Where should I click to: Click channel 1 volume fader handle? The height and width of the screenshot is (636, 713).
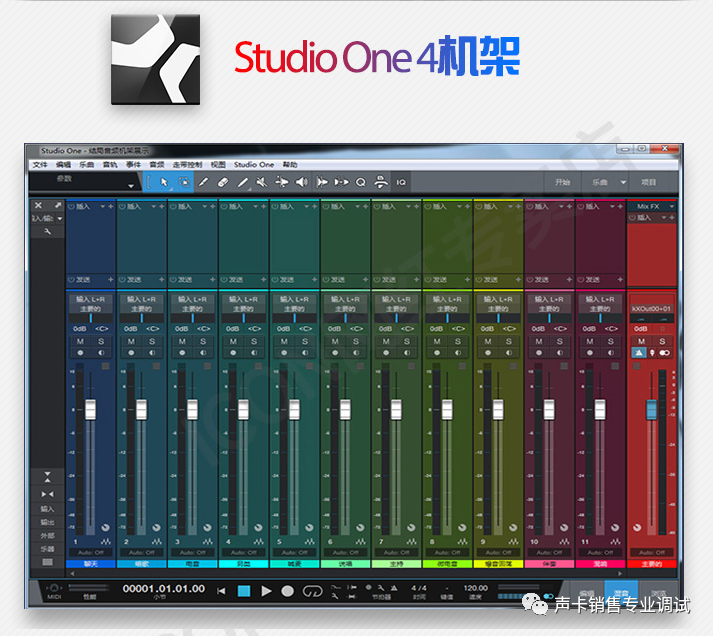click(90, 410)
